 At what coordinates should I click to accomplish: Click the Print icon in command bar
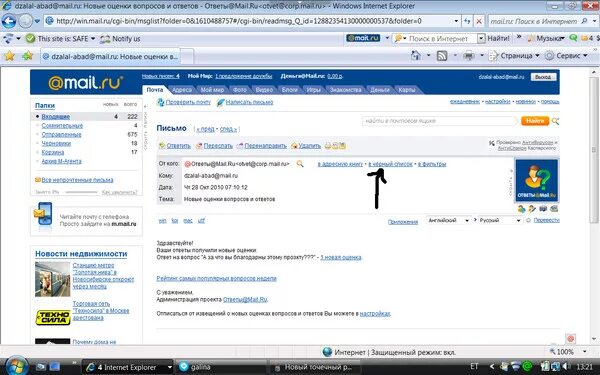tap(469, 56)
